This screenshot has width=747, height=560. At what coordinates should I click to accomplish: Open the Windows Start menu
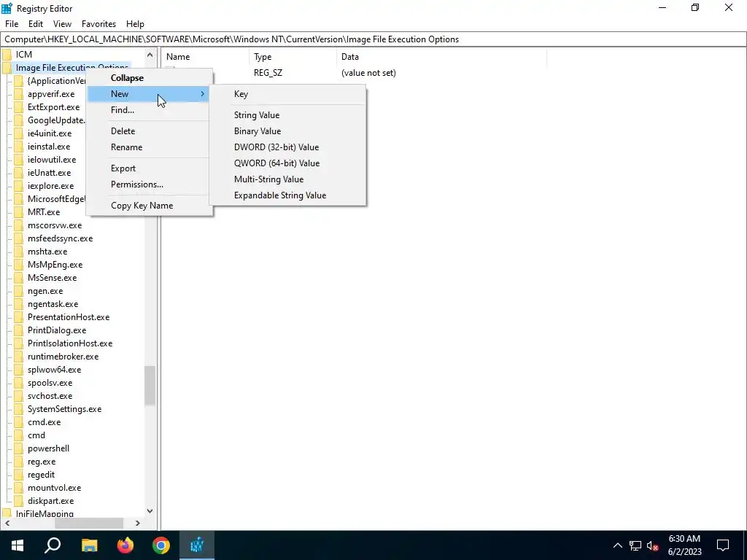pos(18,545)
